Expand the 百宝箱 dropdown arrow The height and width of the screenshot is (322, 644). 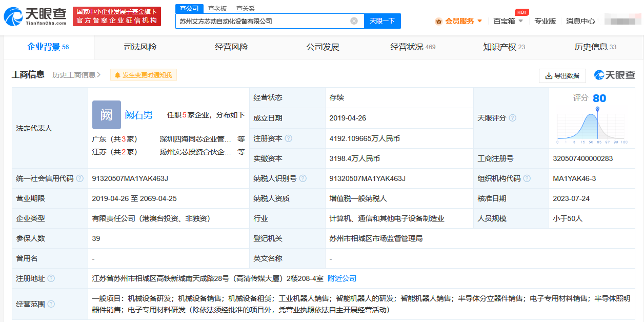coord(521,21)
